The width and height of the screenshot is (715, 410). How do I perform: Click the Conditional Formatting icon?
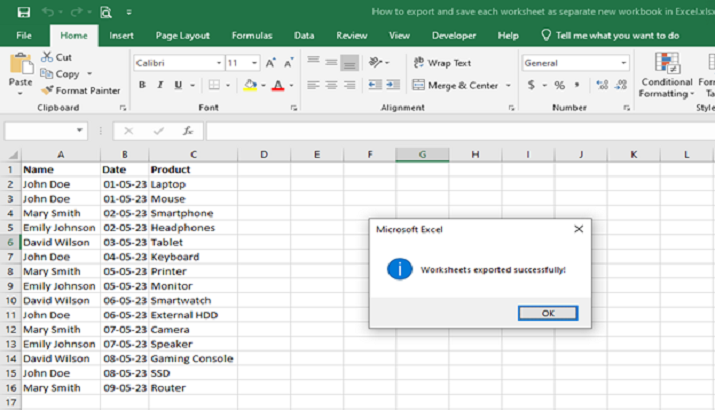tap(666, 64)
